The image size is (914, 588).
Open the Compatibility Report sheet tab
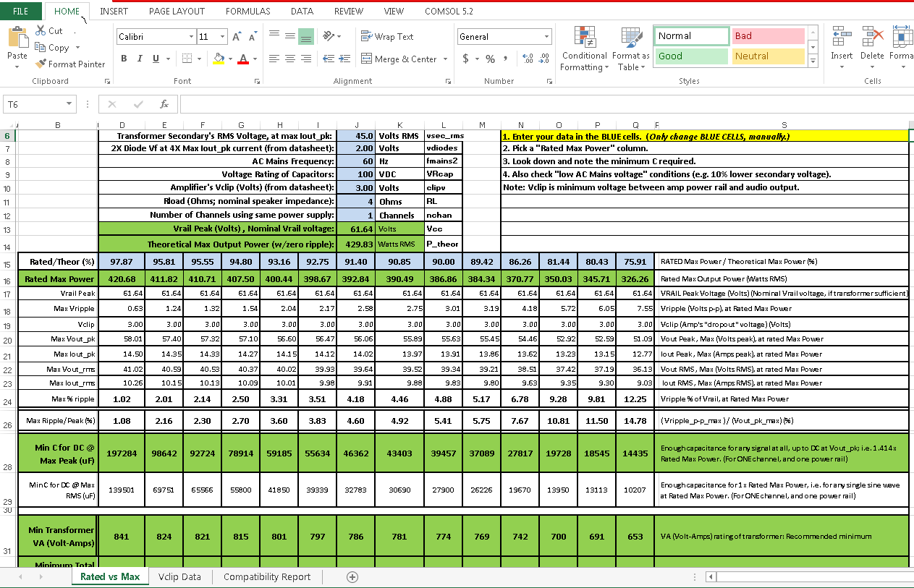pos(267,576)
